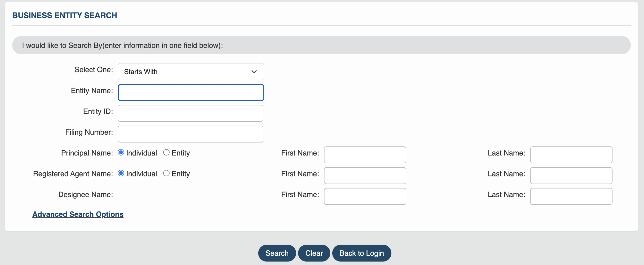Focus the Entity Name text field
Screen dimensions: 644x265
[191, 93]
